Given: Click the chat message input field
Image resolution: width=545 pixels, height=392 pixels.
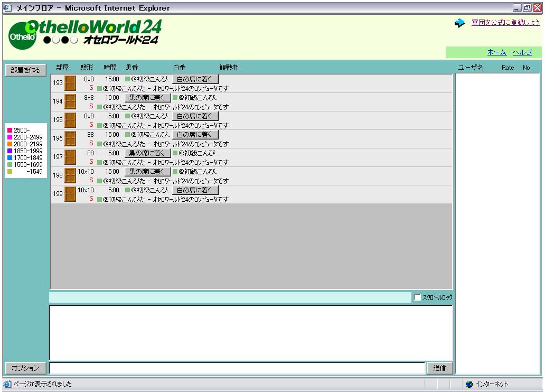Looking at the screenshot, I should (237, 368).
